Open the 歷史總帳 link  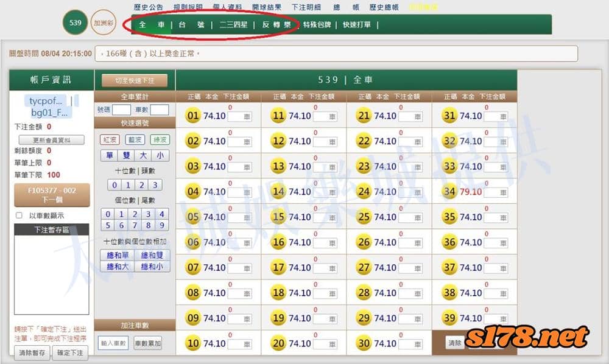[x=384, y=7]
